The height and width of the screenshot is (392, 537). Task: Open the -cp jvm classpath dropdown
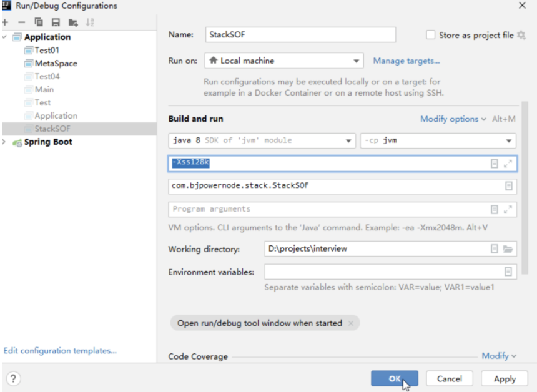click(x=438, y=140)
